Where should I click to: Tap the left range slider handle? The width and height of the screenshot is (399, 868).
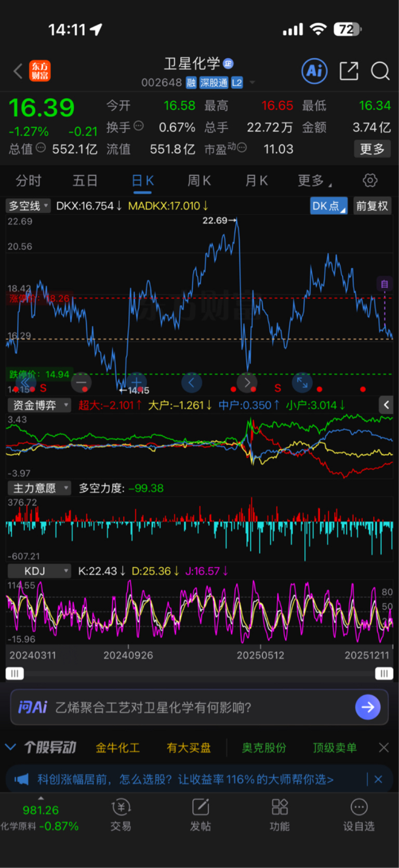click(x=15, y=674)
